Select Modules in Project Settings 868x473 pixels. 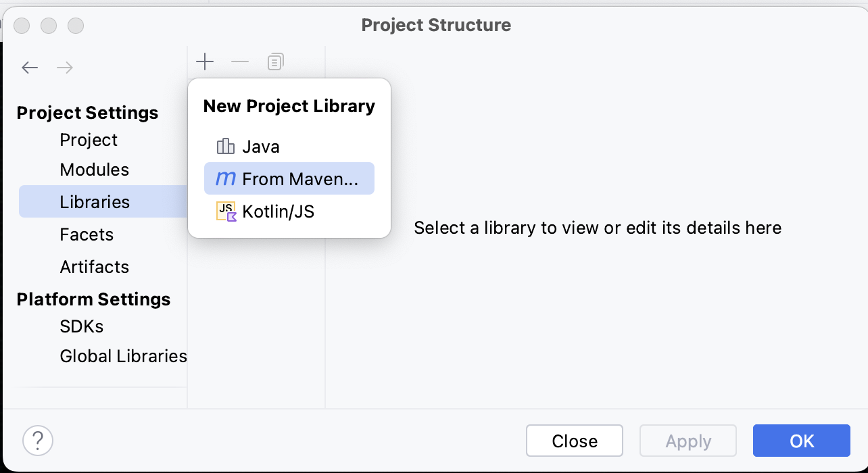(x=95, y=170)
